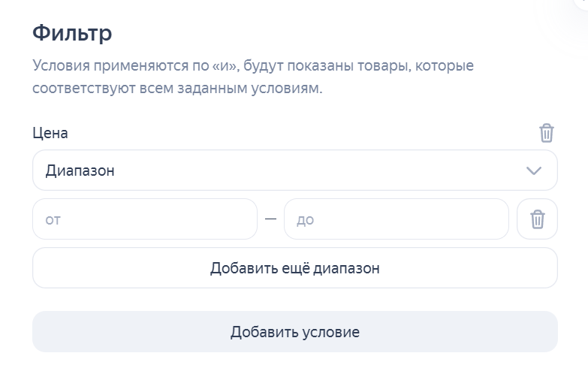Hit the trash icon next to Цена
The image size is (588, 365).
(546, 133)
